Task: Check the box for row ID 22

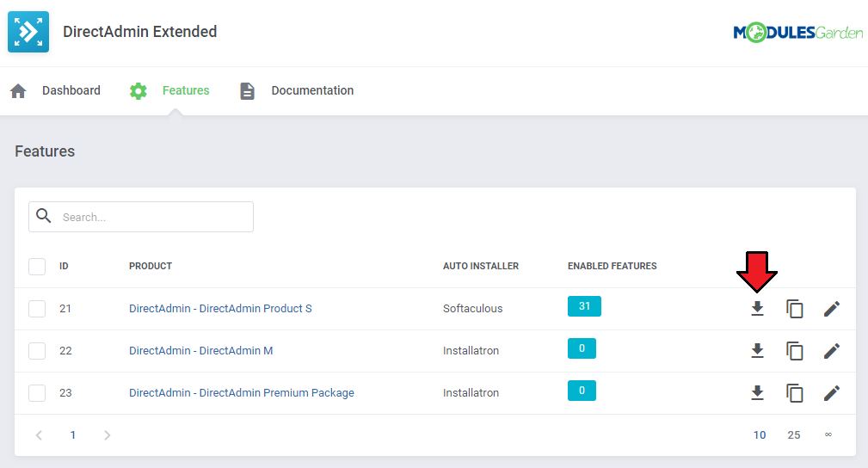Action: pyautogui.click(x=37, y=351)
